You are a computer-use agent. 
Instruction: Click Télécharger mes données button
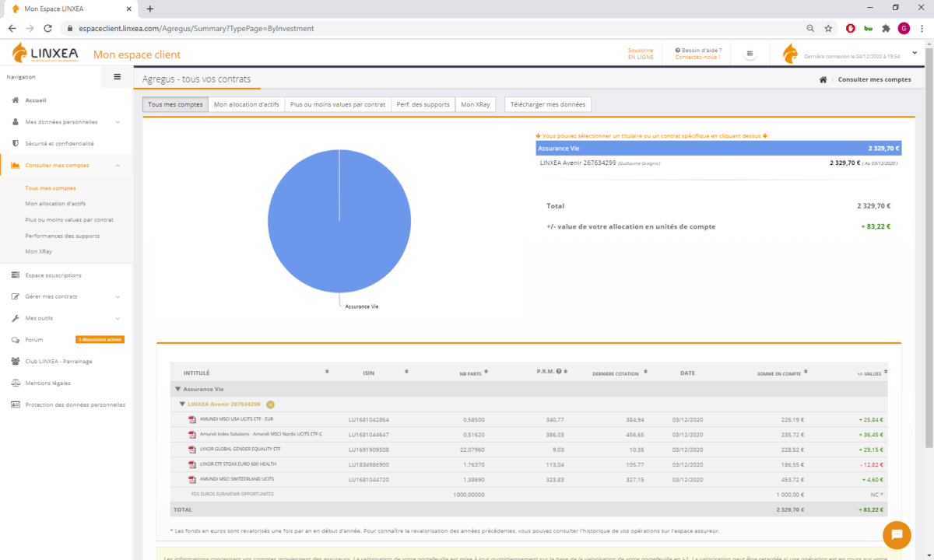pos(549,104)
